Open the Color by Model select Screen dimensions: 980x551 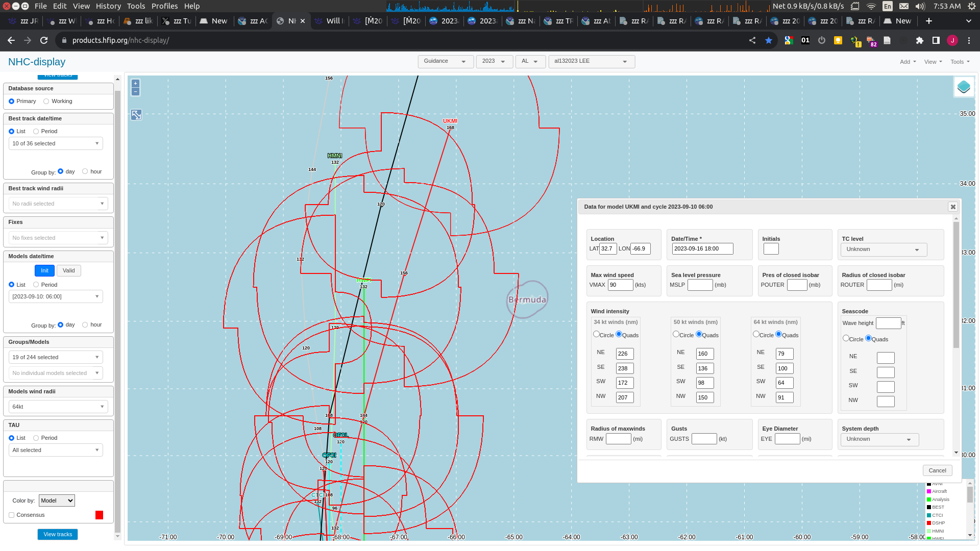tap(57, 500)
